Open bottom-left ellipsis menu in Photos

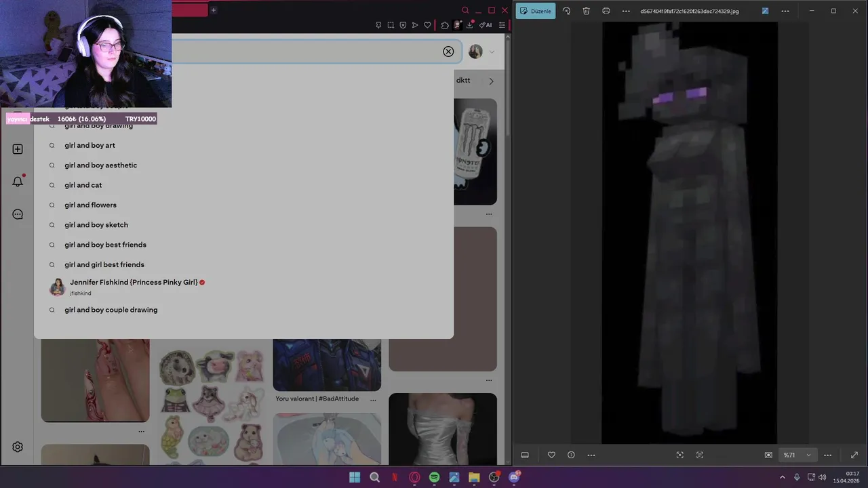point(591,455)
